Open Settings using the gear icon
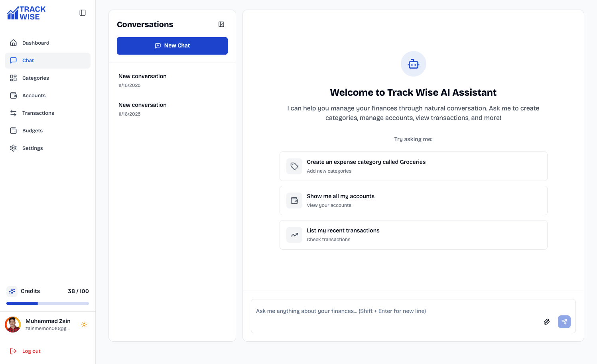The height and width of the screenshot is (364, 597). pyautogui.click(x=13, y=148)
